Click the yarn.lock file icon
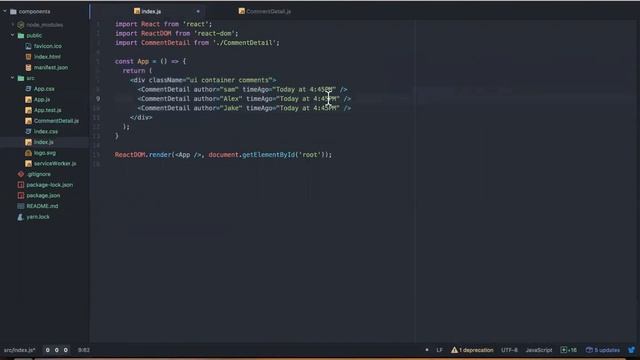 coord(20,217)
